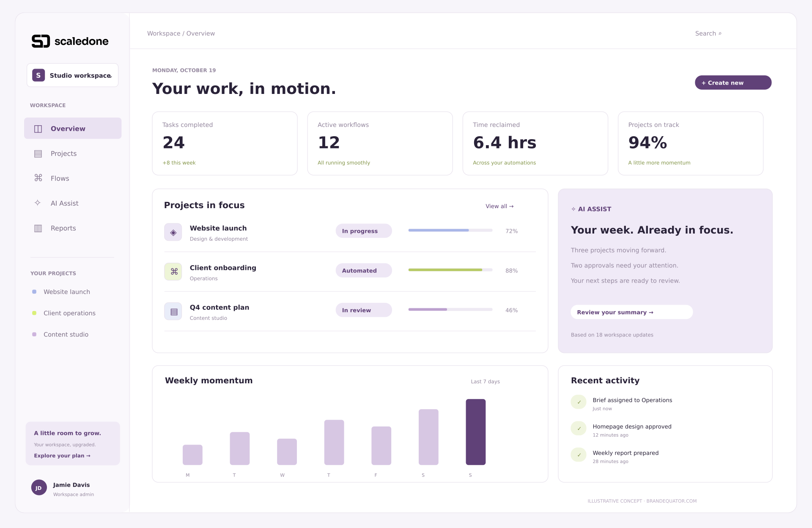The image size is (812, 528).
Task: Click the Client onboarding command icon
Action: pyautogui.click(x=173, y=272)
